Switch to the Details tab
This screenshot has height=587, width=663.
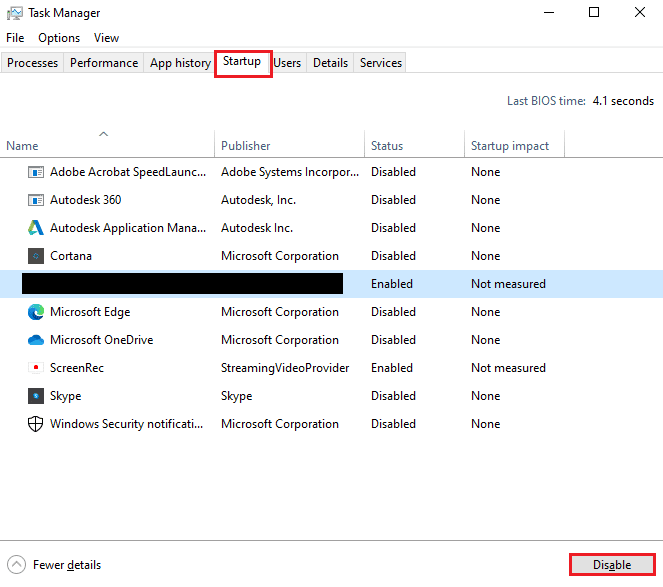(x=330, y=63)
